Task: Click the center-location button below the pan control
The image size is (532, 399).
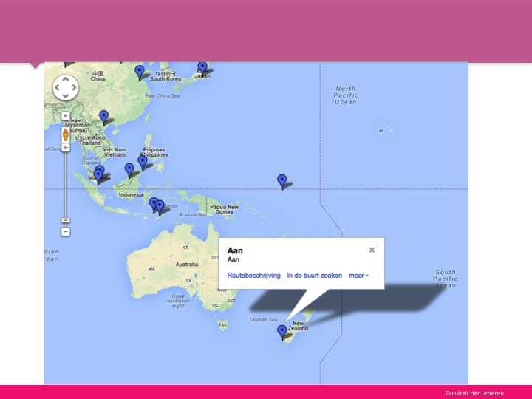Action: [66, 116]
